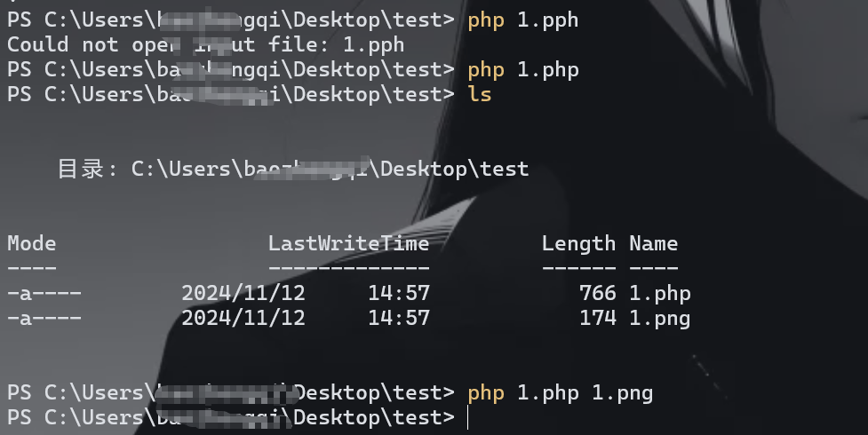Viewport: 868px width, 435px height.
Task: Click the Length column header
Action: coord(578,243)
